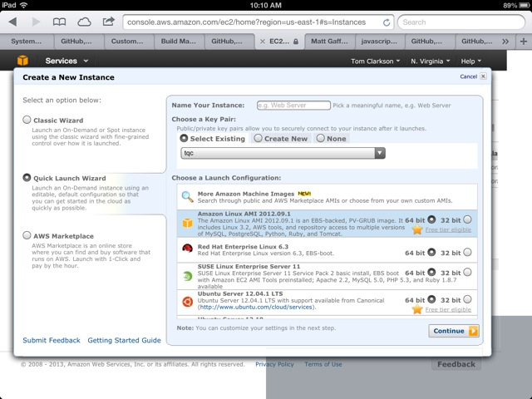Switch to the Matt Gaff... tab
Viewport: 532px width, 399px height.
click(x=329, y=42)
